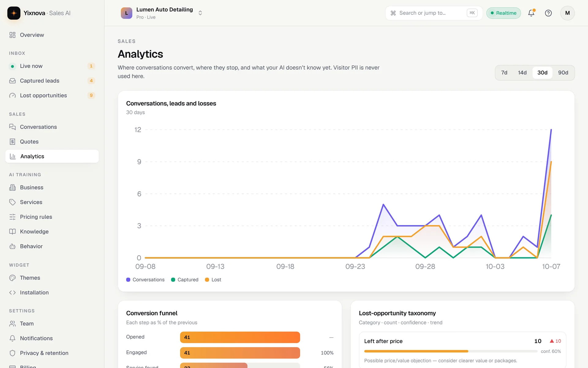Click the Business building icon

tap(12, 187)
